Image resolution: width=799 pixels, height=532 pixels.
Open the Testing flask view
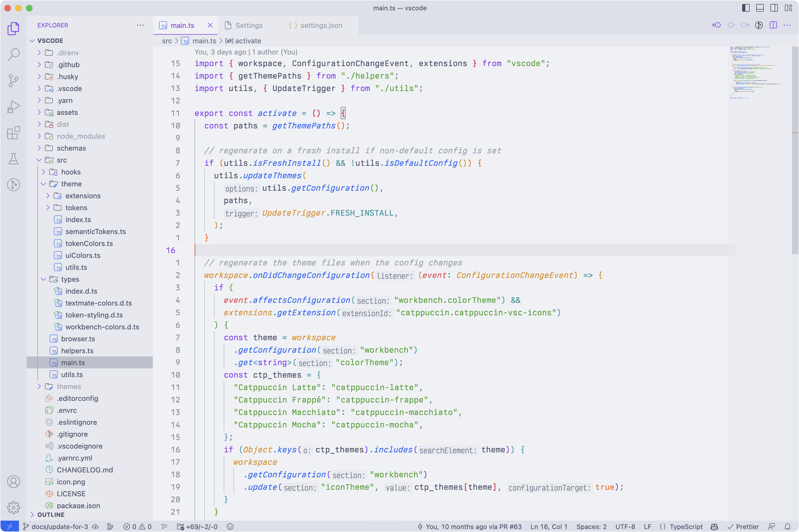point(14,159)
